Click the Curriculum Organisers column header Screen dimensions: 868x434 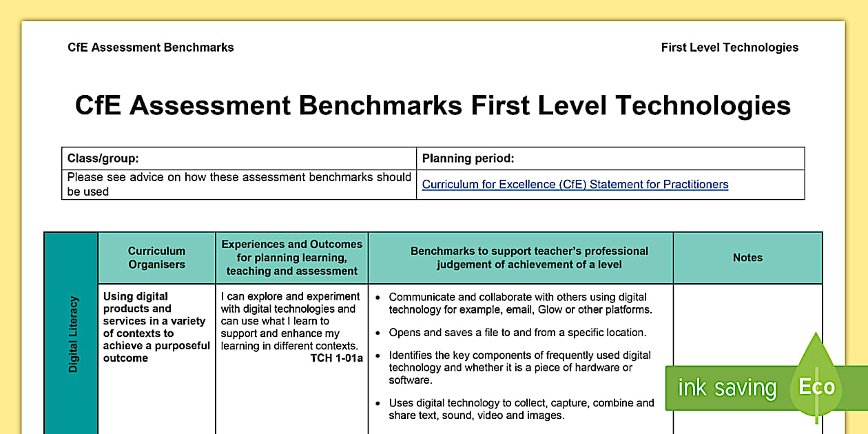(156, 258)
